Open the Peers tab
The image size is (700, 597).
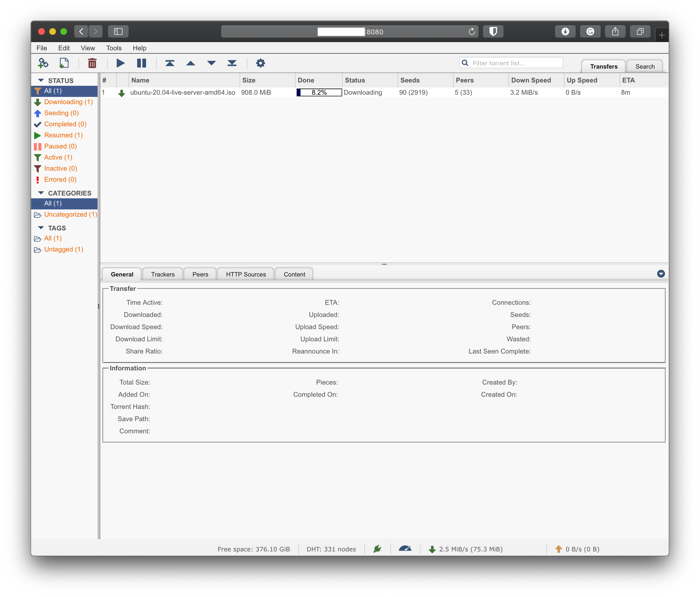pyautogui.click(x=200, y=274)
